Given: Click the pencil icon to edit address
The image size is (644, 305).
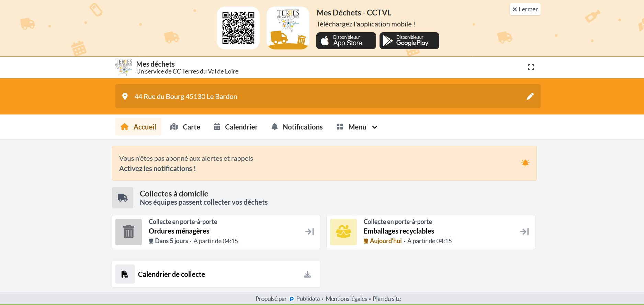Looking at the screenshot, I should pyautogui.click(x=530, y=97).
